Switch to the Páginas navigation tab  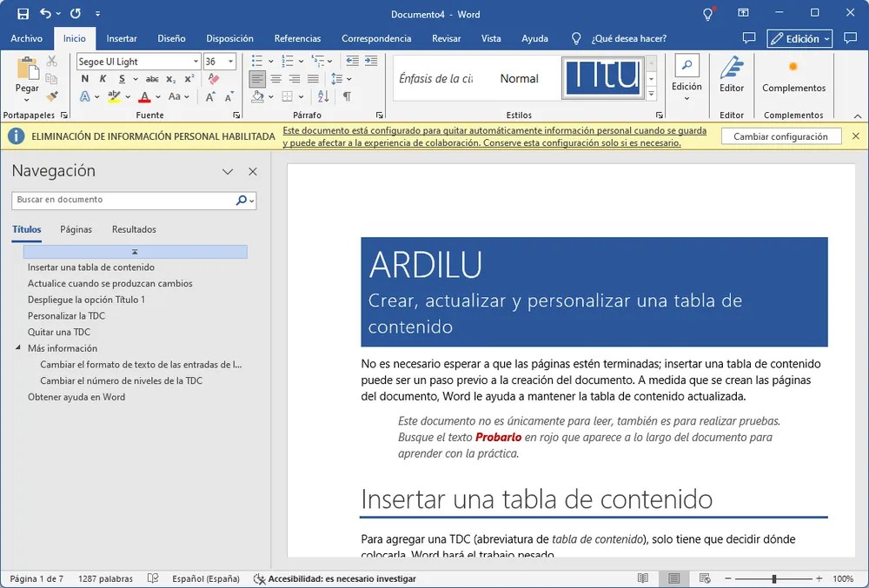[x=76, y=229]
